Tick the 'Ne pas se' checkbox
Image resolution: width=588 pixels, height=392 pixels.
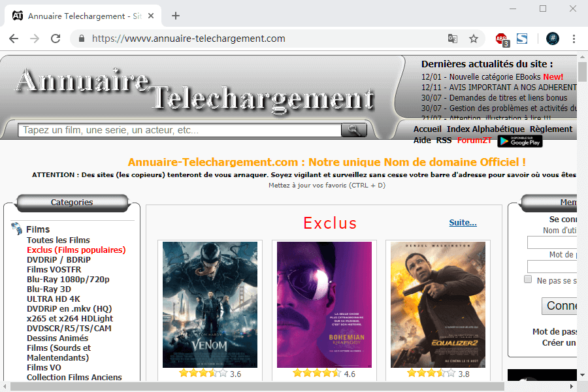tap(528, 280)
